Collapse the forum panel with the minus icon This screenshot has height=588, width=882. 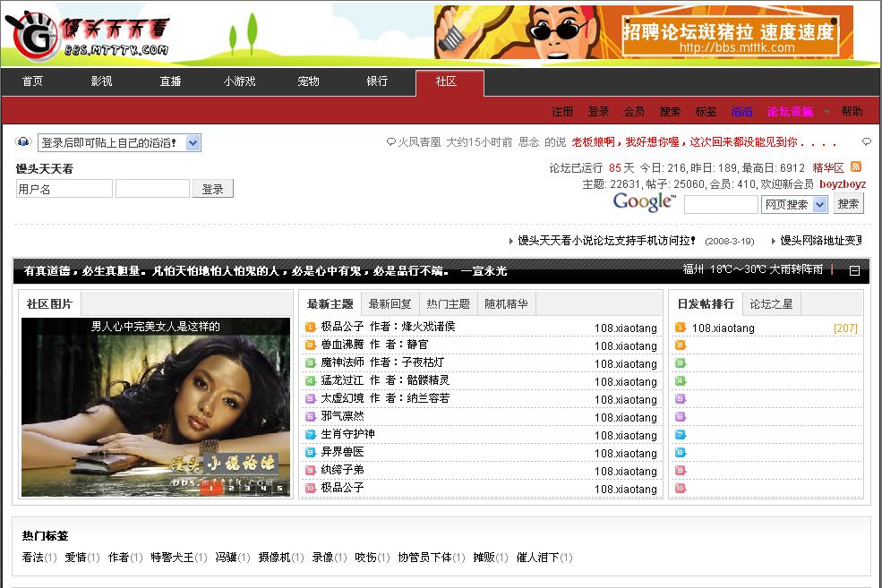pyautogui.click(x=854, y=270)
